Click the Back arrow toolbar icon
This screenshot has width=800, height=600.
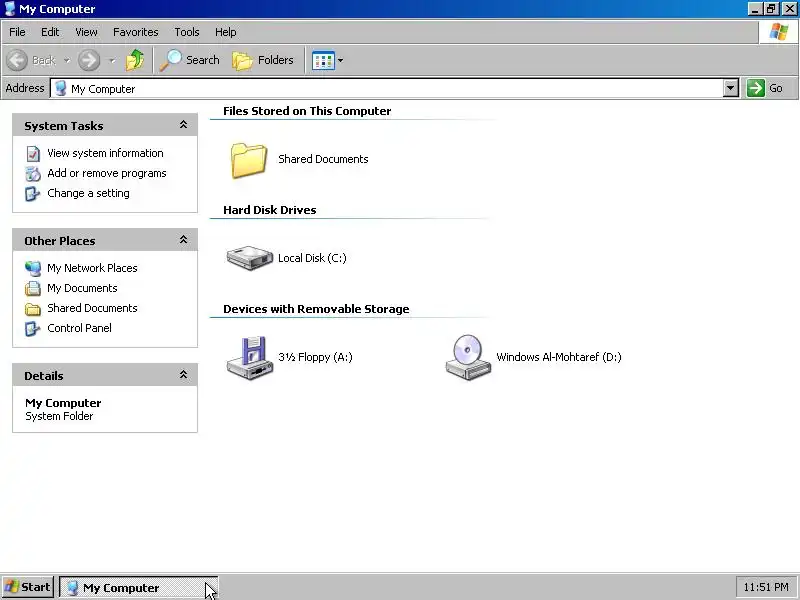tap(17, 60)
